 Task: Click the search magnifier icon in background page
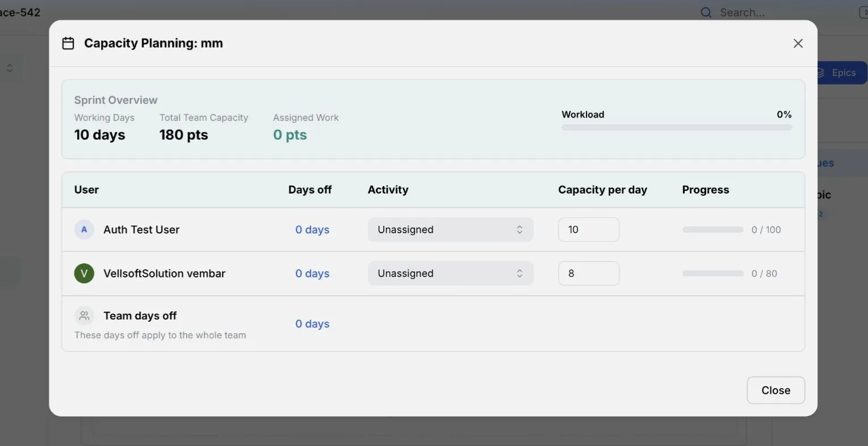point(706,12)
